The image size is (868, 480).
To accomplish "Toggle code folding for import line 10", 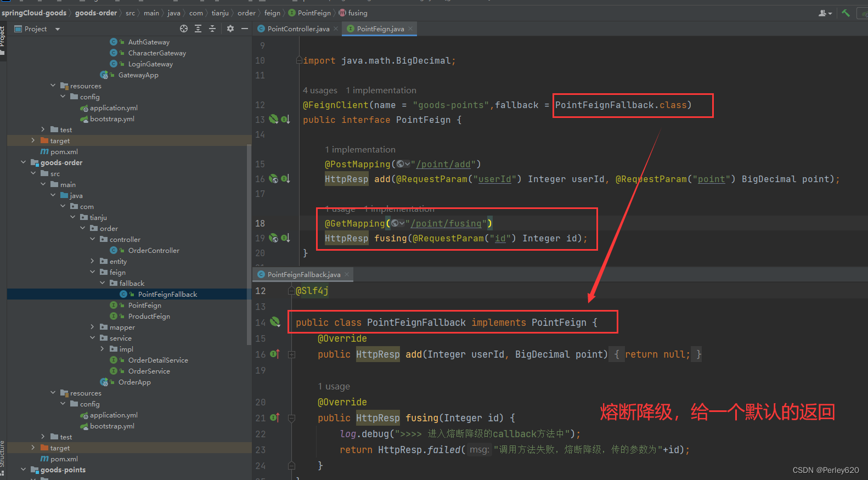I will (x=299, y=60).
